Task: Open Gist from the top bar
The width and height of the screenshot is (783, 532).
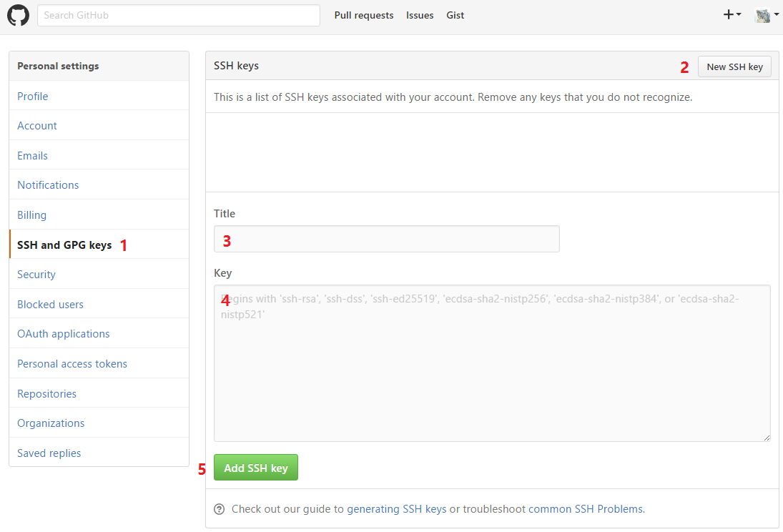Action: (x=455, y=15)
